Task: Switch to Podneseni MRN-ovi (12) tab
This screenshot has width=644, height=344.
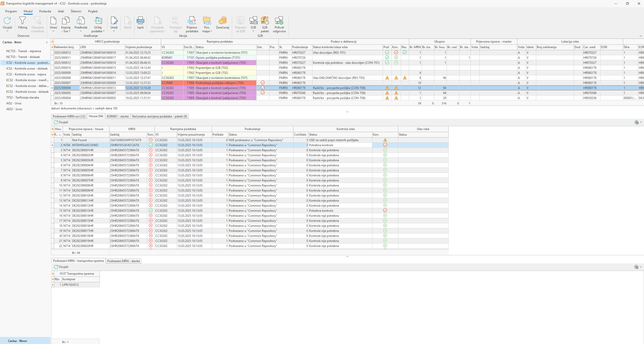Action: pos(69,116)
